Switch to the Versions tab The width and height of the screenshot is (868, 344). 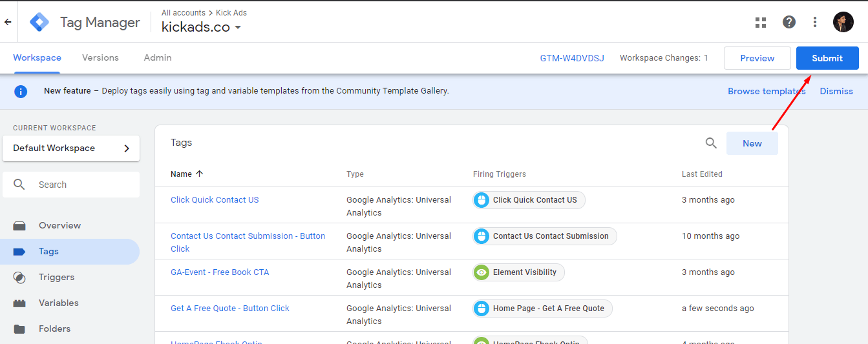click(x=100, y=57)
